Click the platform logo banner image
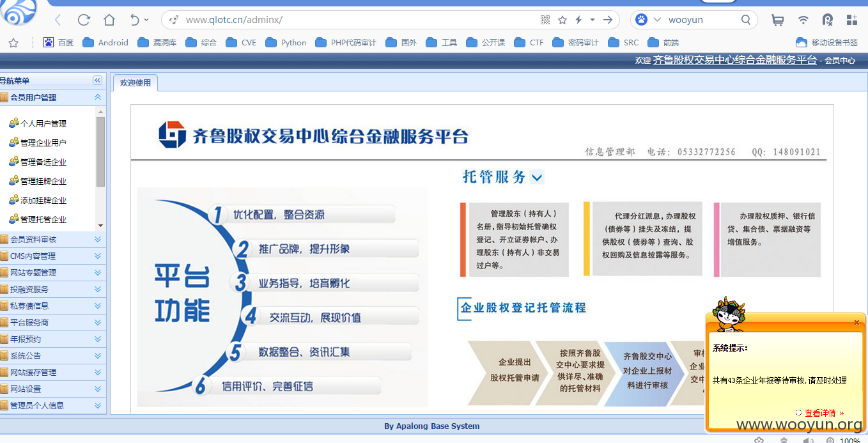 (314, 135)
